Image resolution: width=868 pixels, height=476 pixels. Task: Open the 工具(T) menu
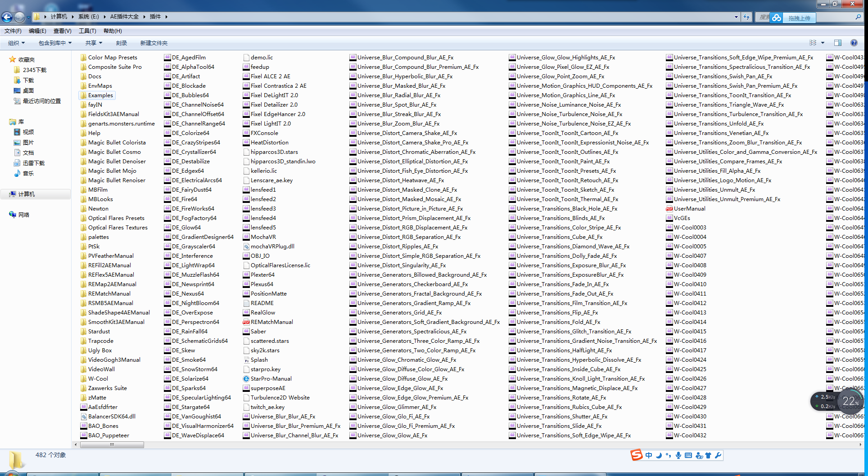[87, 31]
